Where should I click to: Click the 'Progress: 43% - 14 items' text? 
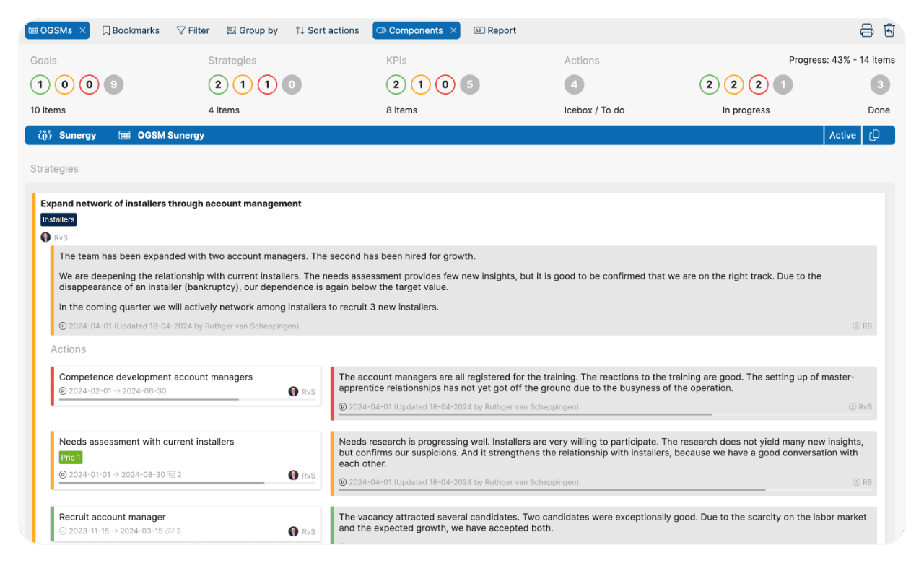tap(842, 60)
